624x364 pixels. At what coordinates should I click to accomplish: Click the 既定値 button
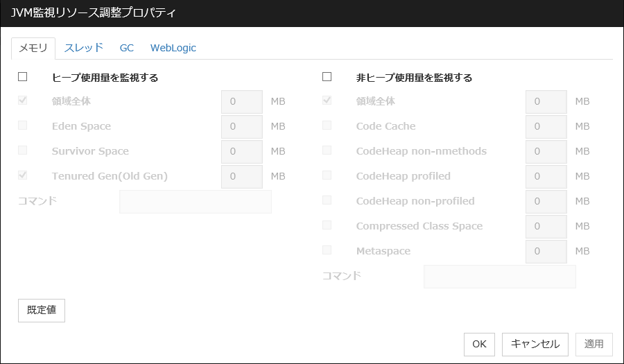point(42,310)
